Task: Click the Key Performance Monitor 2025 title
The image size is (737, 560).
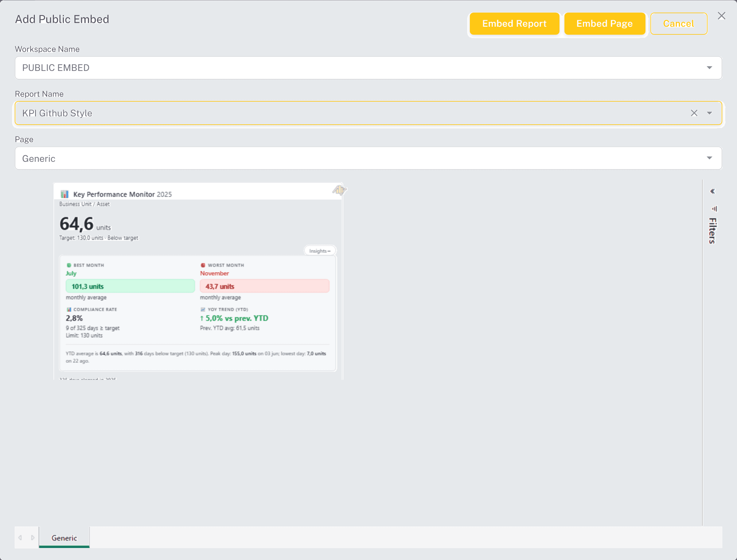Action: [122, 194]
